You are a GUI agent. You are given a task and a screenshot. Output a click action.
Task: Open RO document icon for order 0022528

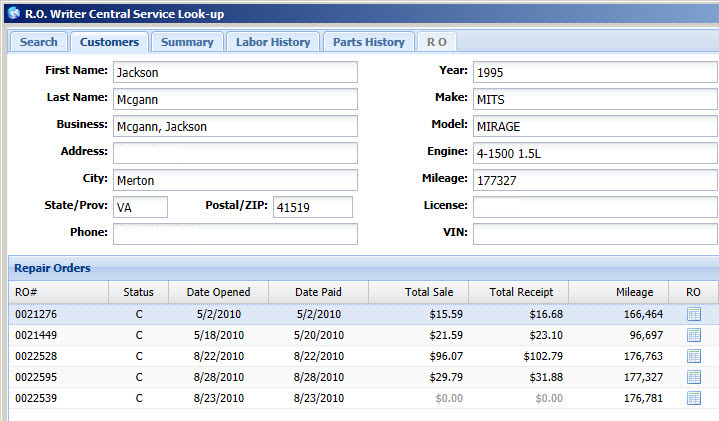tap(694, 356)
